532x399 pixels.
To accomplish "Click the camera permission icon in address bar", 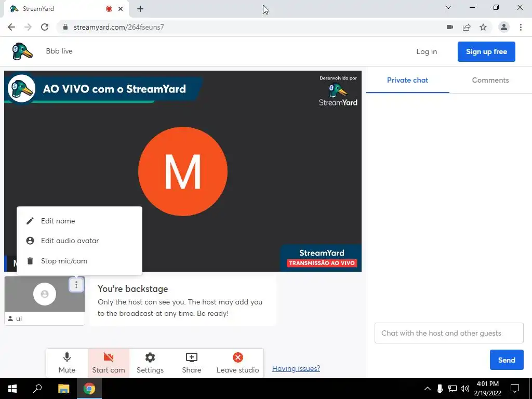I will pos(450,27).
